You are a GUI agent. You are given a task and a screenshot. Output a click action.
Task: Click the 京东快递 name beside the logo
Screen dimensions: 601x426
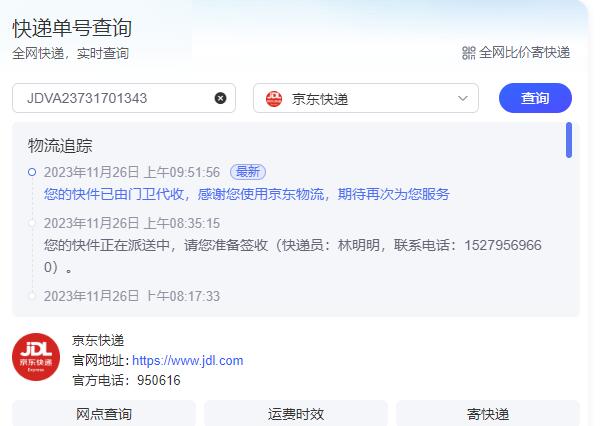(x=98, y=340)
